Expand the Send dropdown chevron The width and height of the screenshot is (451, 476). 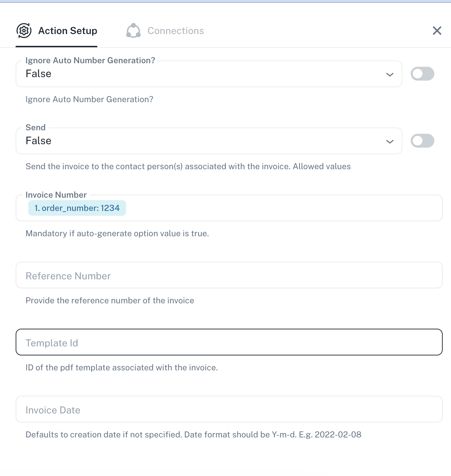pyautogui.click(x=390, y=141)
